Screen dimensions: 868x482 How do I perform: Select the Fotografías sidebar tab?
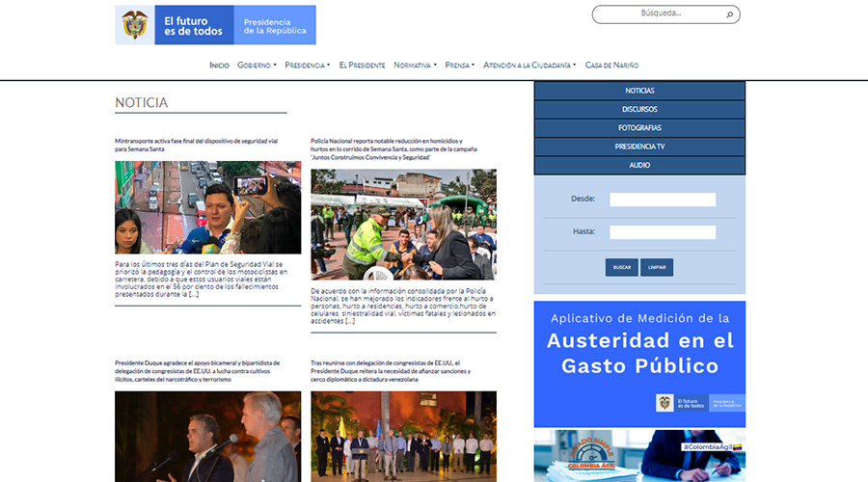[x=639, y=128]
